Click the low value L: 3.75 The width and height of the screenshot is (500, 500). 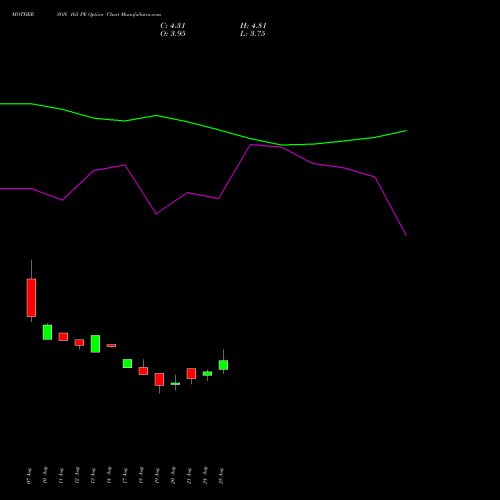252,34
